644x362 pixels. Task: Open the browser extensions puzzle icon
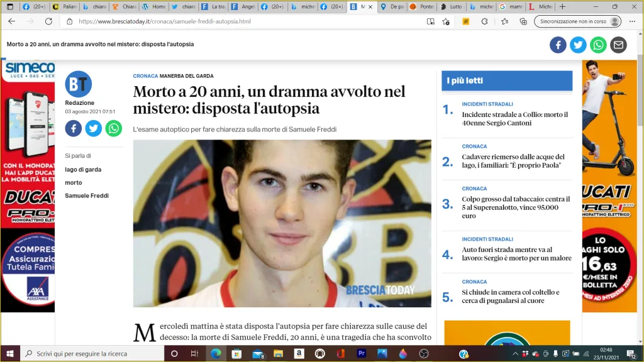(x=485, y=21)
